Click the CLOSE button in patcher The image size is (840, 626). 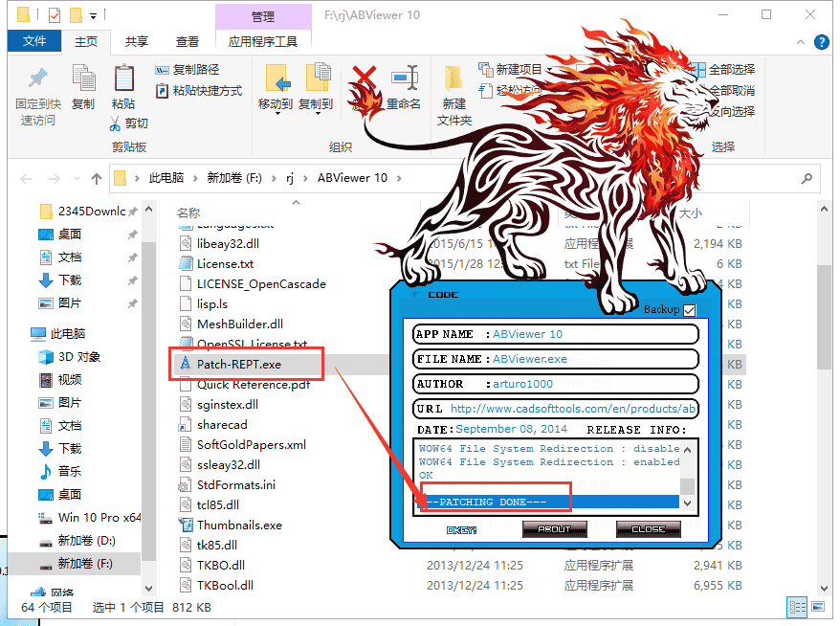649,529
